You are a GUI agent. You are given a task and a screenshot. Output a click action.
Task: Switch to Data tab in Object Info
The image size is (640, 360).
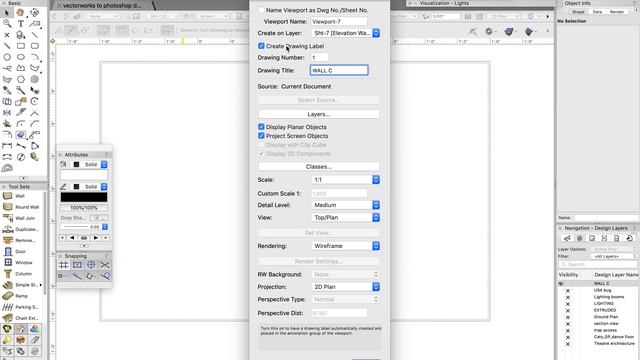click(598, 12)
